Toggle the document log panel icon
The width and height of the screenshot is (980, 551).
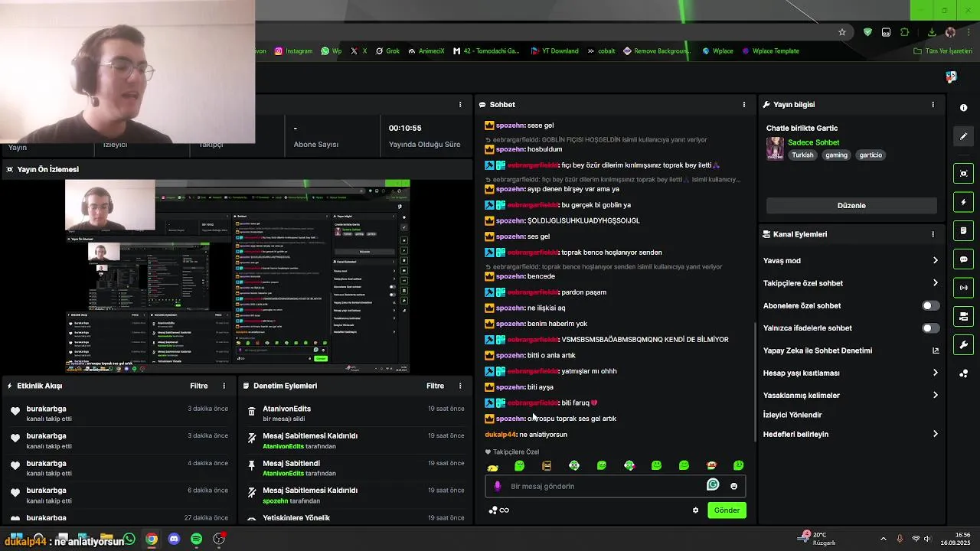964,230
